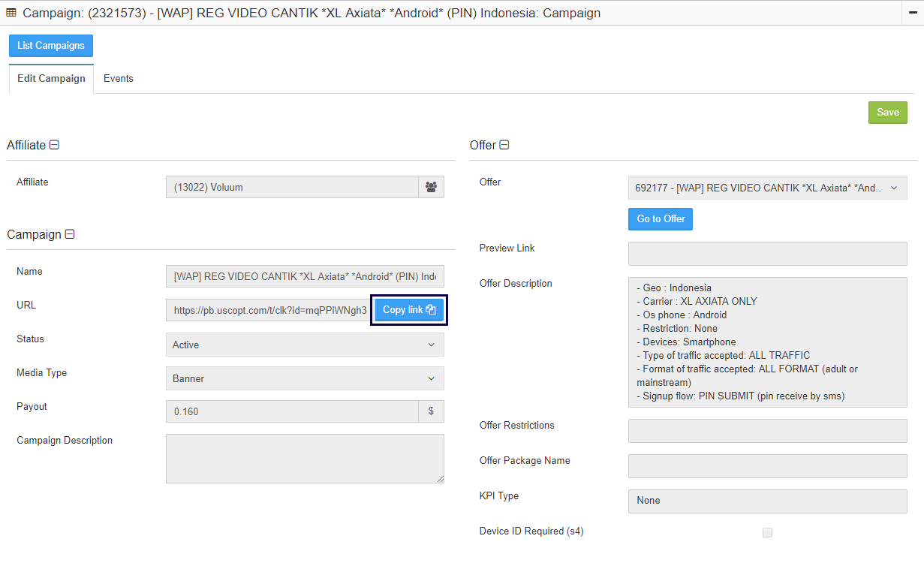This screenshot has height=566, width=924.
Task: Click the table grid icon beside Campaign title
Action: 11,13
